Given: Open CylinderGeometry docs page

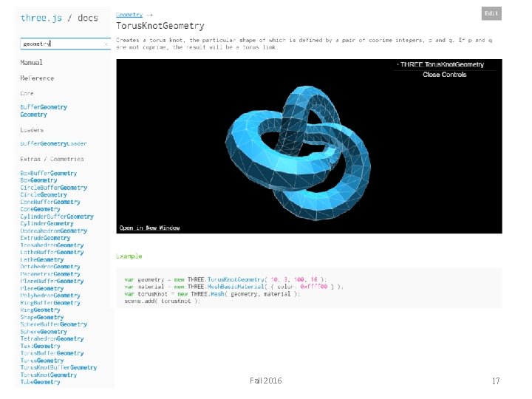Looking at the screenshot, I should 47,224.
